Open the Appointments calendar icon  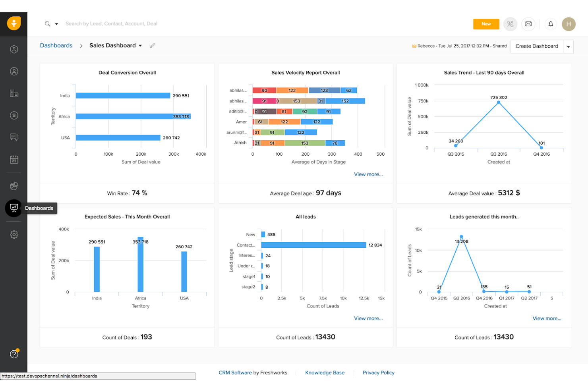point(14,159)
